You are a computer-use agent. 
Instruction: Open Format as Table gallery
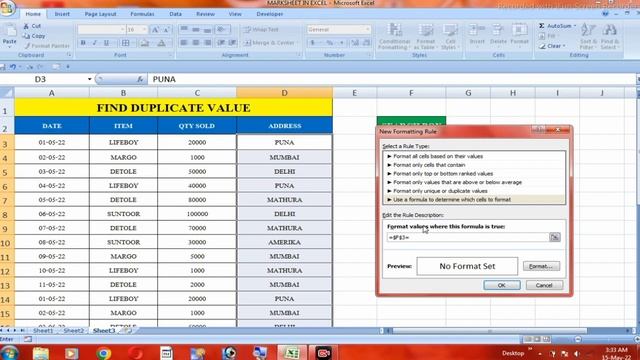coord(425,36)
